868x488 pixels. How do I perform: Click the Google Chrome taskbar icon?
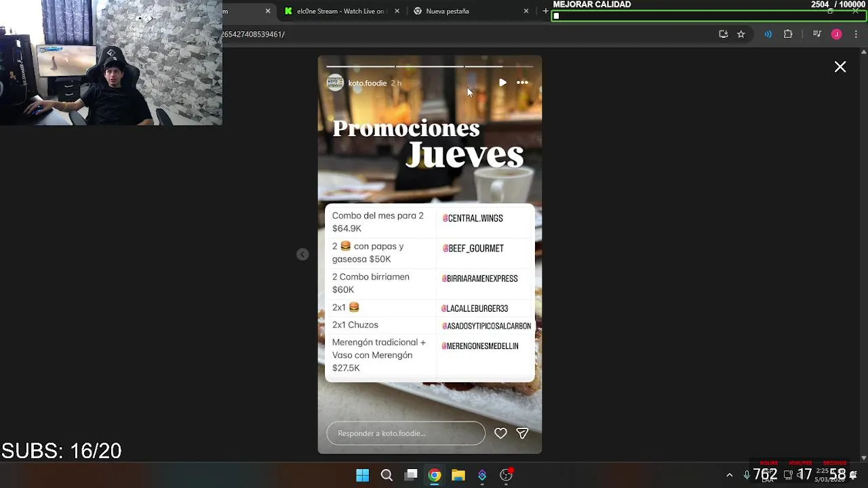click(435, 475)
